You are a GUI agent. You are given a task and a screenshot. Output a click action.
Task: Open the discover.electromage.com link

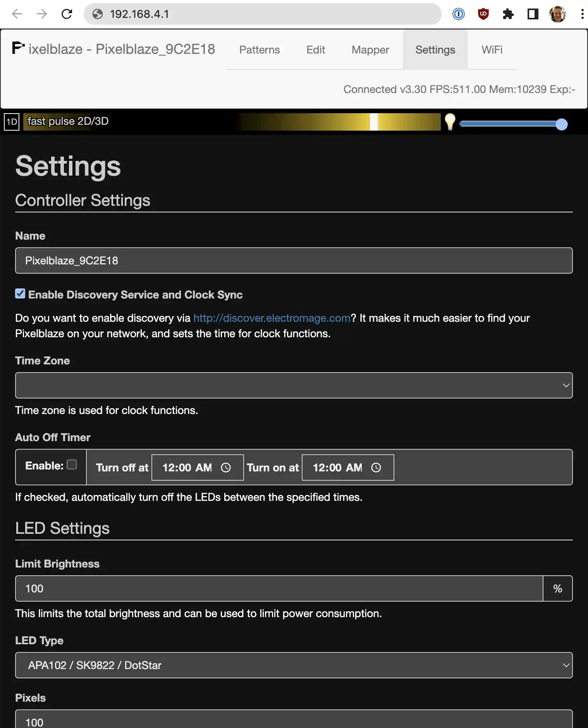[272, 318]
